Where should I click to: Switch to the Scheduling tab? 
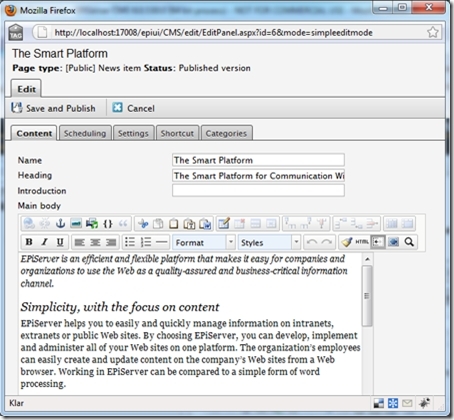coord(85,133)
